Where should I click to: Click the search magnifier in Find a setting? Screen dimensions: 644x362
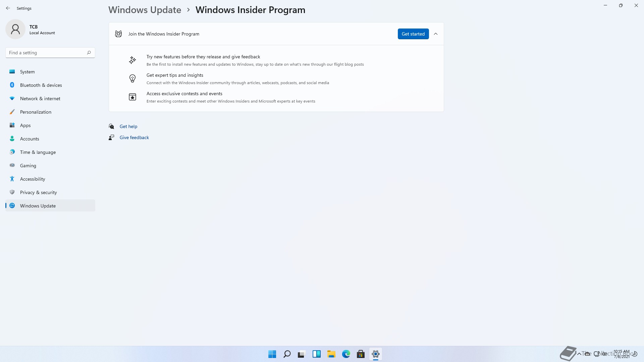click(89, 53)
